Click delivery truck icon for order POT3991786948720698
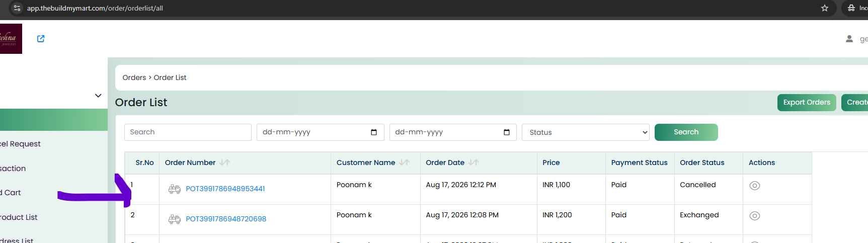The image size is (868, 243). click(175, 219)
